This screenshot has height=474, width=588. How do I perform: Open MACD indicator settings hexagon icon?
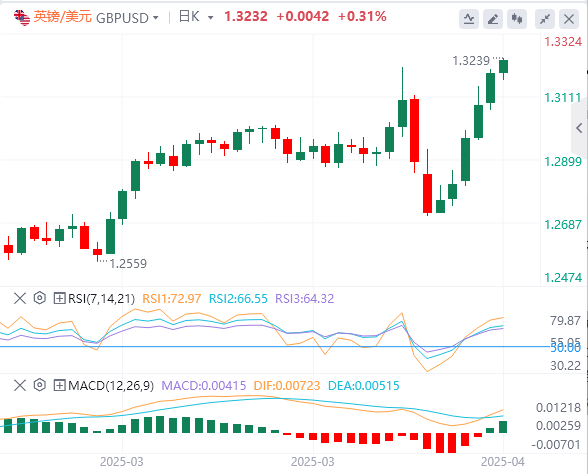pyautogui.click(x=39, y=385)
